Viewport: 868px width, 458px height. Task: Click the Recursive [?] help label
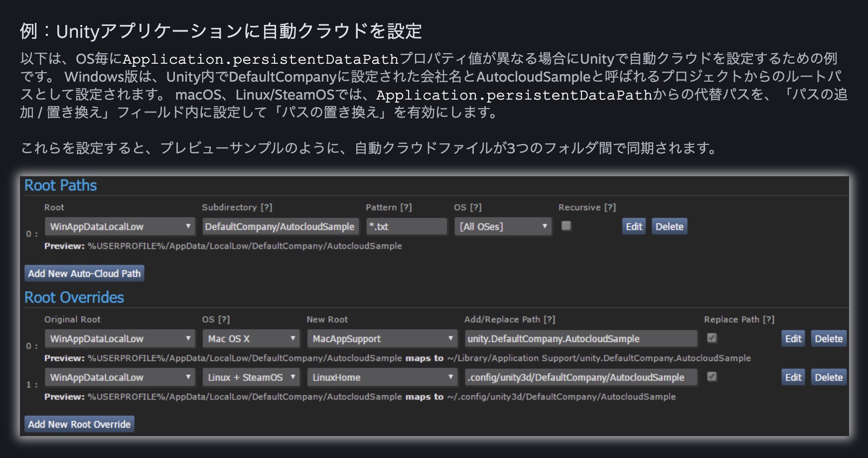coord(587,207)
